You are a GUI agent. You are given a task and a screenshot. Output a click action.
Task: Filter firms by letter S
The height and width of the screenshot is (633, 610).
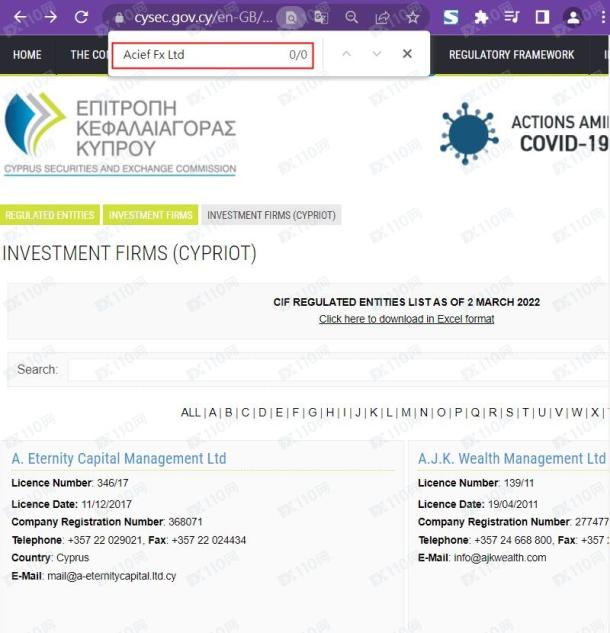[x=509, y=413]
